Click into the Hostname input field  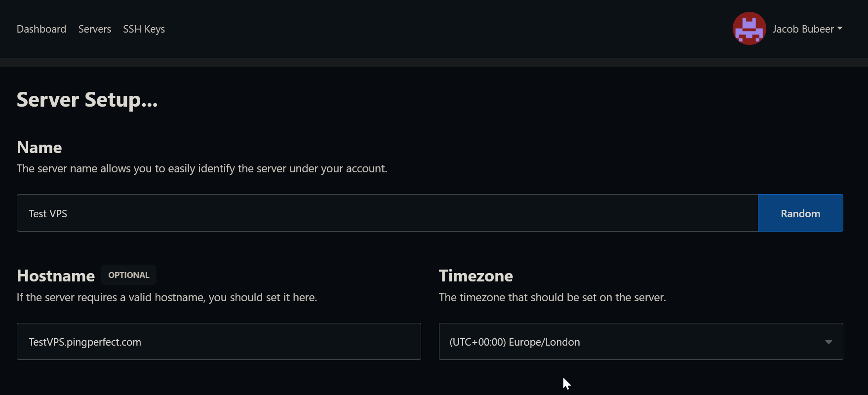tap(219, 342)
